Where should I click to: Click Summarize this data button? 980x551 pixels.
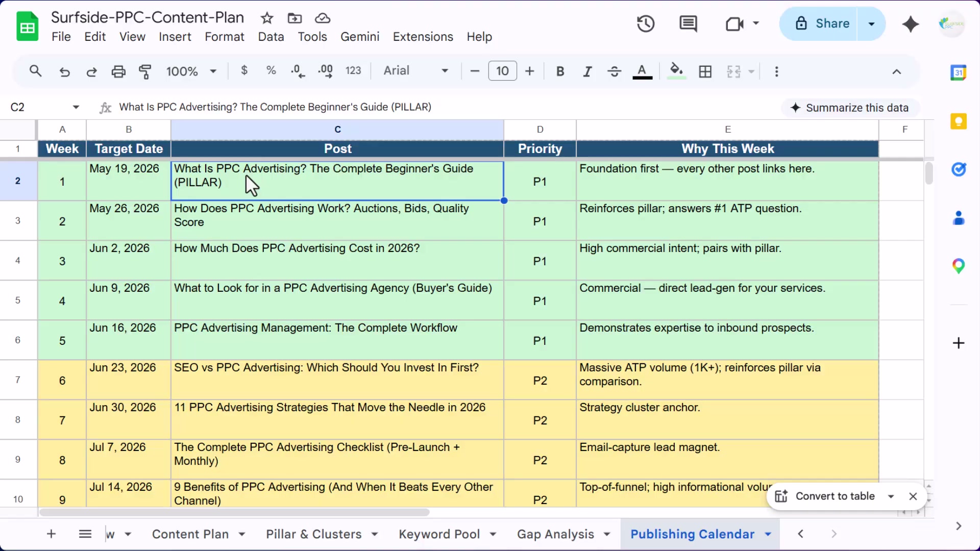coord(850,108)
